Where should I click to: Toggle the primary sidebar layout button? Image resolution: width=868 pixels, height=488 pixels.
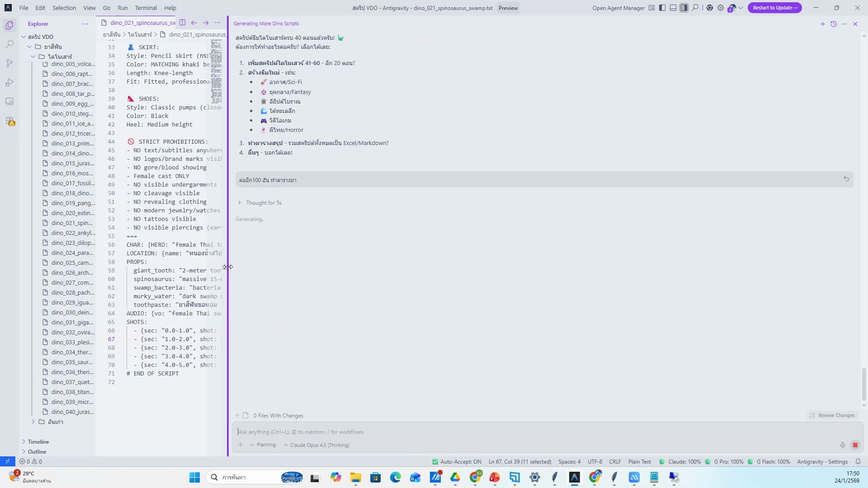click(x=662, y=8)
